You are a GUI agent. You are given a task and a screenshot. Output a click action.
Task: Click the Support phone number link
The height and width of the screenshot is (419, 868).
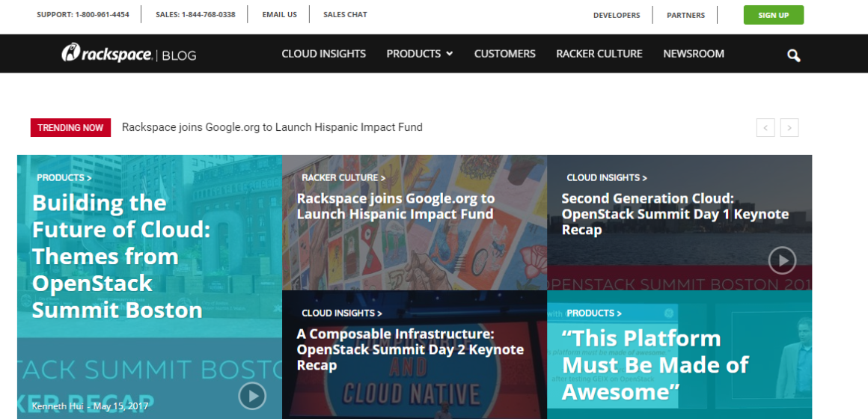click(x=83, y=15)
